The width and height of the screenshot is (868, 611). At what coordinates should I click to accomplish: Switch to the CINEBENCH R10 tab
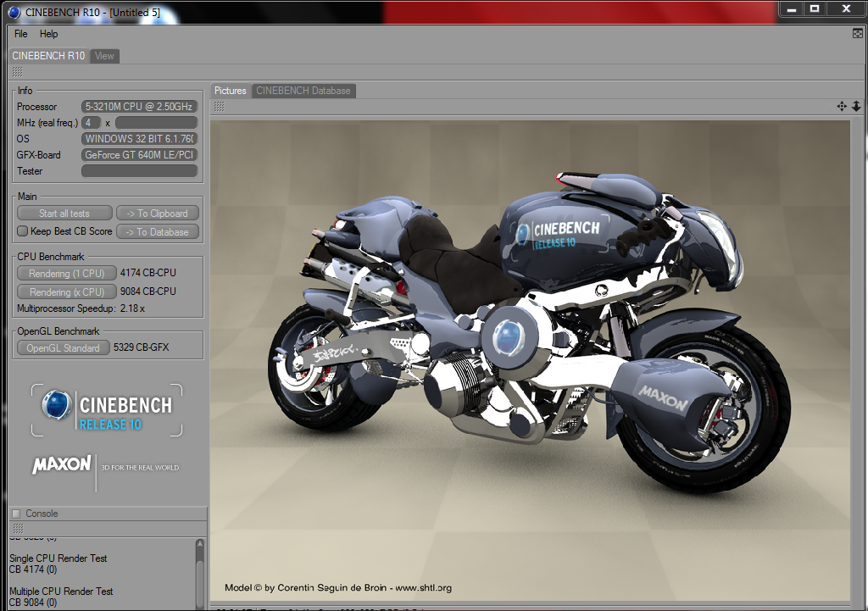(48, 56)
